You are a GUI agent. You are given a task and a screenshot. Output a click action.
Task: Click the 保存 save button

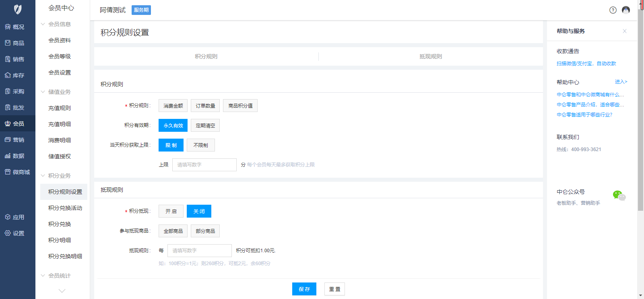[304, 289]
